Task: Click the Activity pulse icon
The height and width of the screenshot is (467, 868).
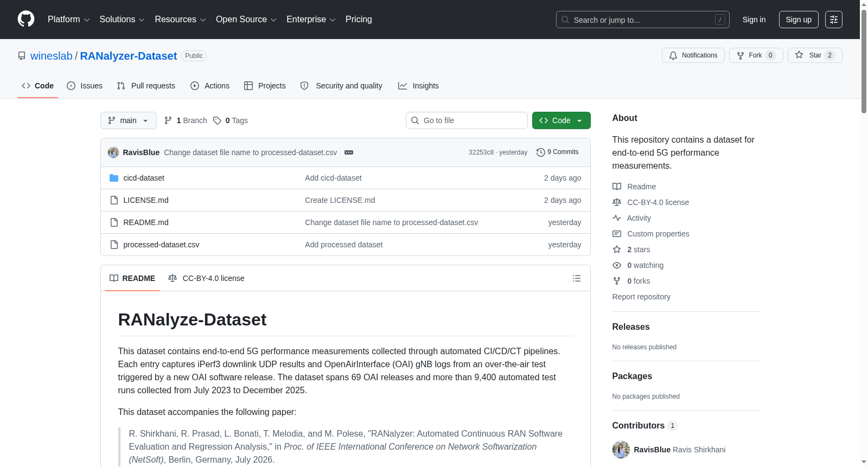Action: tap(617, 218)
